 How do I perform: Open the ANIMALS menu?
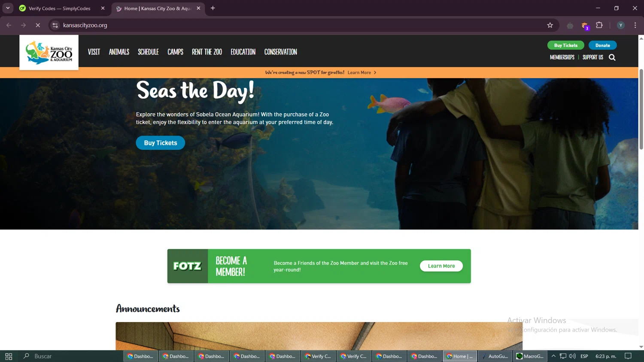pyautogui.click(x=119, y=52)
